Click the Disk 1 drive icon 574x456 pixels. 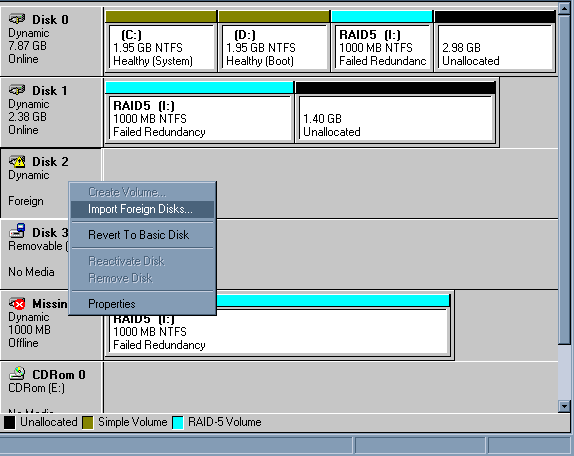17,89
